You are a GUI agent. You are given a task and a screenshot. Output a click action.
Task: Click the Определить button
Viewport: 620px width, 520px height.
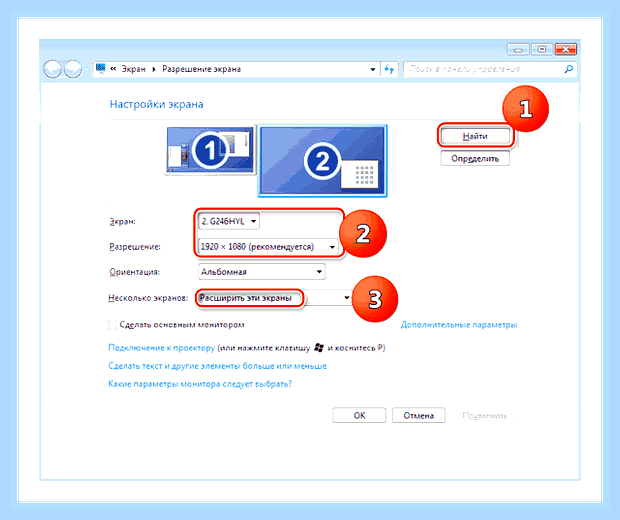[x=475, y=159]
